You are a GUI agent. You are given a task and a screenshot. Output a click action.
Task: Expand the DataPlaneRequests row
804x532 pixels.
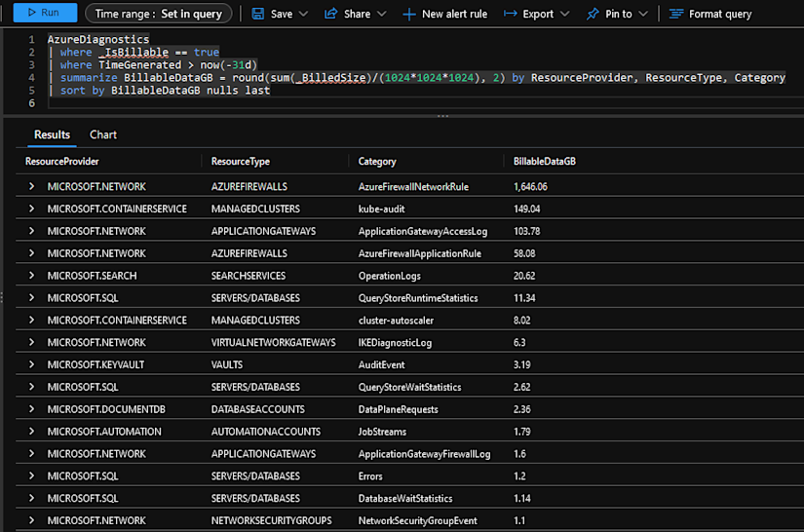pyautogui.click(x=32, y=409)
